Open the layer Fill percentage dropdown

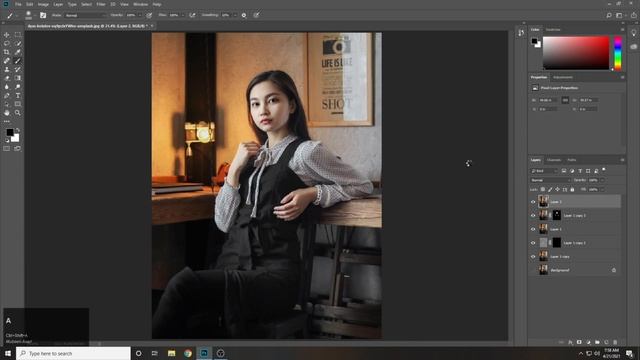602,189
